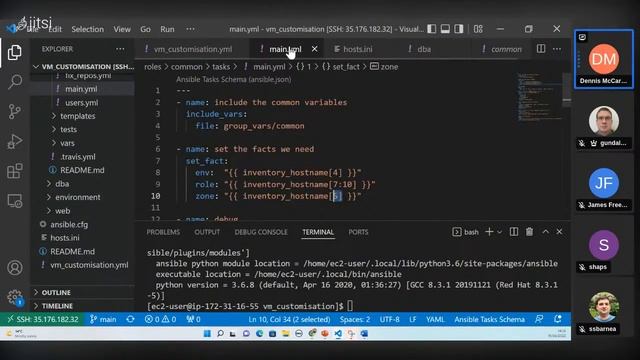Open errors and warnings status item
This screenshot has width=640, height=360.
point(160,319)
